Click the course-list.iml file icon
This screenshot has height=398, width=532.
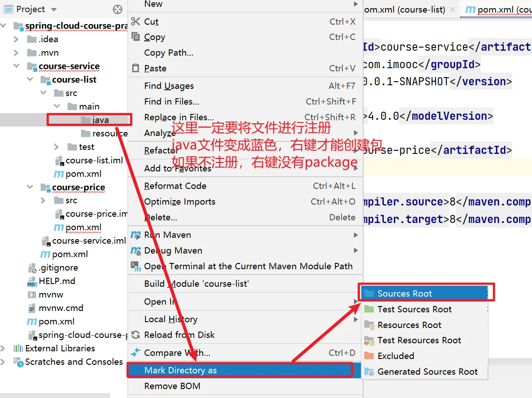(59, 160)
